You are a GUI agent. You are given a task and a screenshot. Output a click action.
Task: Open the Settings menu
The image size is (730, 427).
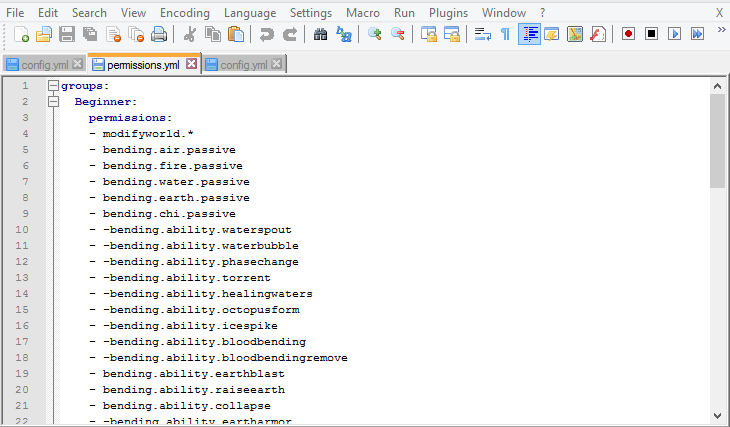(x=311, y=13)
